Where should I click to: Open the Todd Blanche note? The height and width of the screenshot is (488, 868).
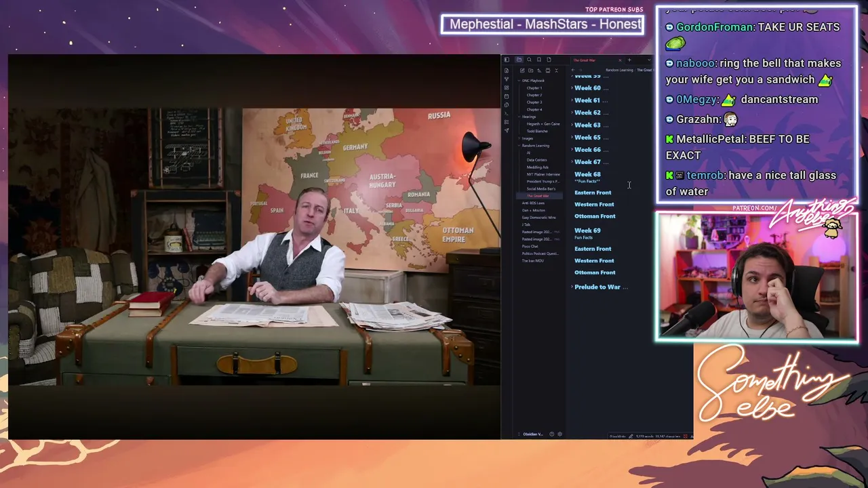(537, 131)
